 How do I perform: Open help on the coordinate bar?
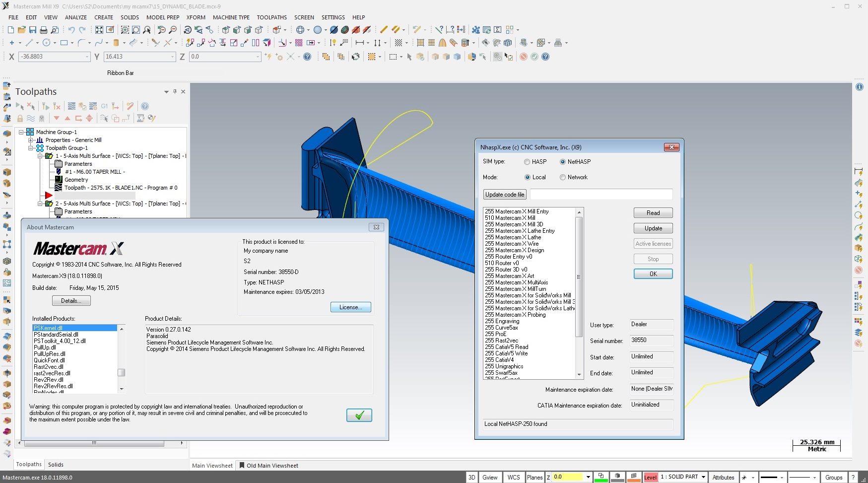[307, 57]
